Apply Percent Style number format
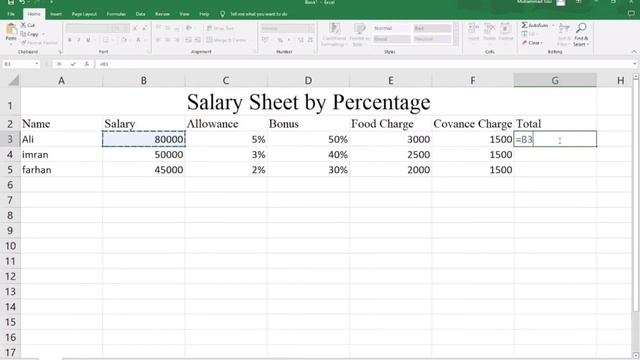 click(x=280, y=40)
